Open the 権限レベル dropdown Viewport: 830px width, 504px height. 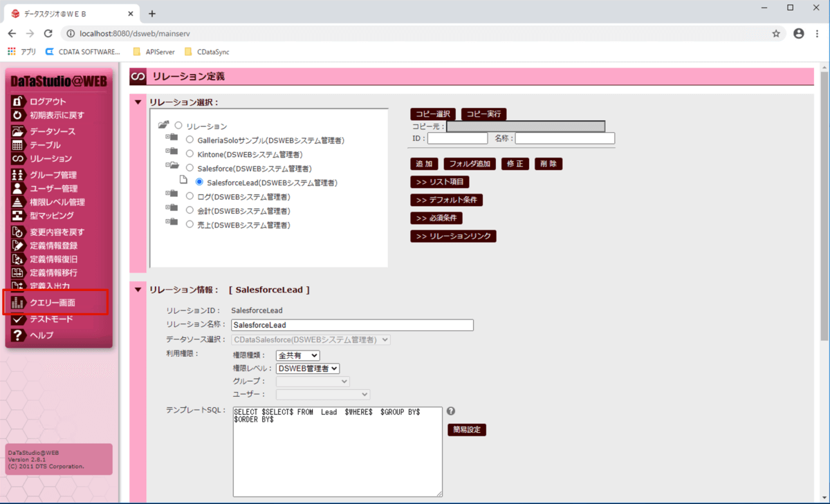(308, 368)
